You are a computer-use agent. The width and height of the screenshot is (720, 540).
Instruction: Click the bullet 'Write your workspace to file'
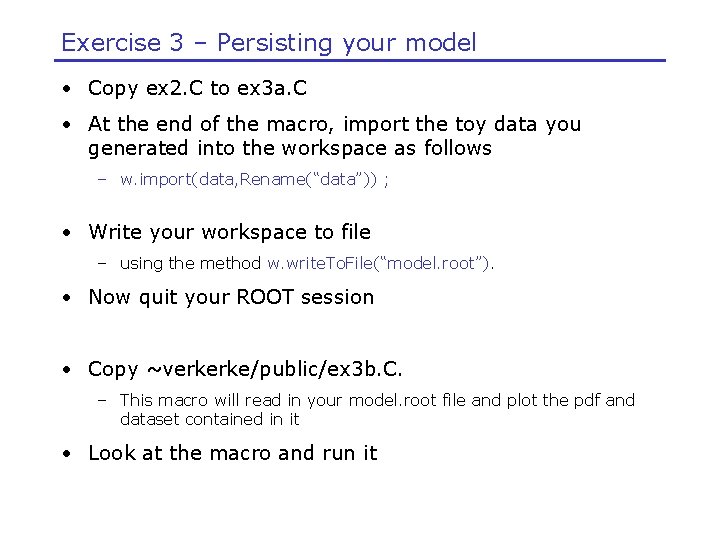point(229,232)
